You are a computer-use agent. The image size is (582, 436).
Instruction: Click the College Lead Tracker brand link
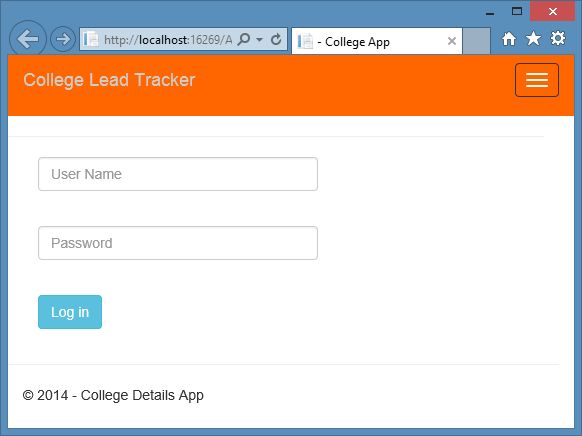[x=109, y=80]
